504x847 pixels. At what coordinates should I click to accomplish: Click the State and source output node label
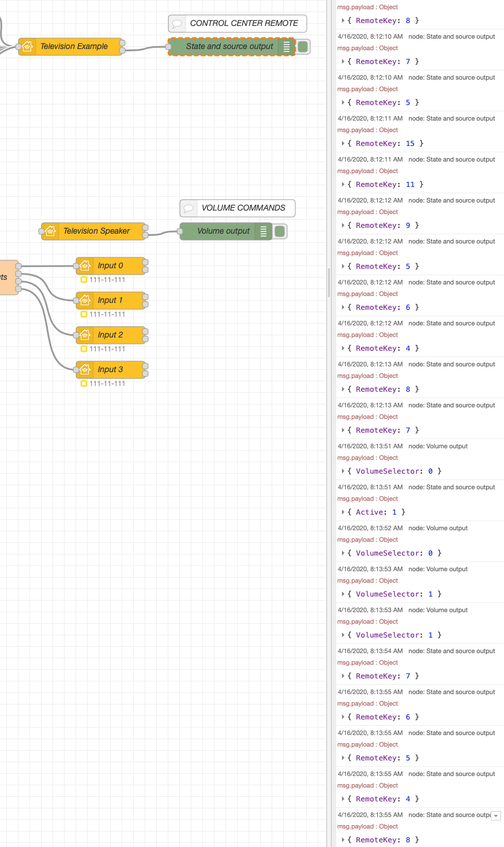[x=230, y=47]
